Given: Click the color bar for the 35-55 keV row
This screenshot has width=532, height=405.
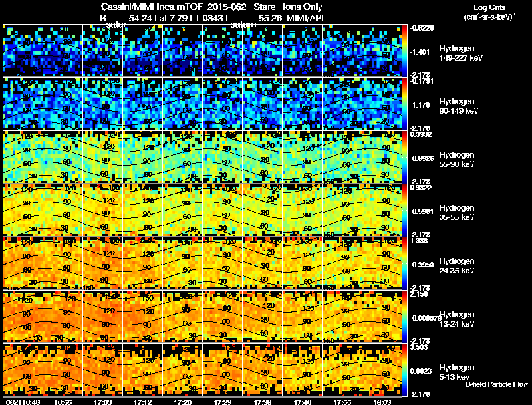Looking at the screenshot, I should coord(404,210).
